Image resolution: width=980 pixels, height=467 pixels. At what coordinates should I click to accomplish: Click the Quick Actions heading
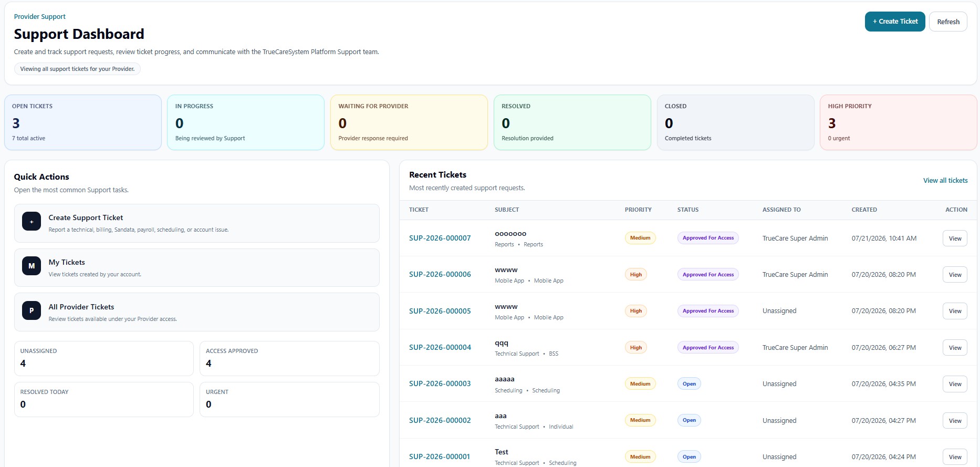[41, 177]
